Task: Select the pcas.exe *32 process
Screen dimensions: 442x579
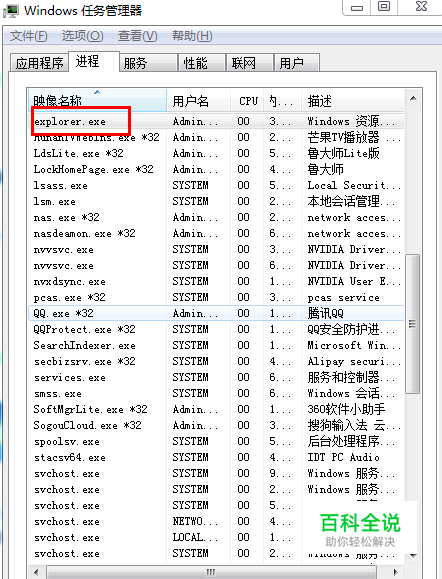Action: click(216, 297)
